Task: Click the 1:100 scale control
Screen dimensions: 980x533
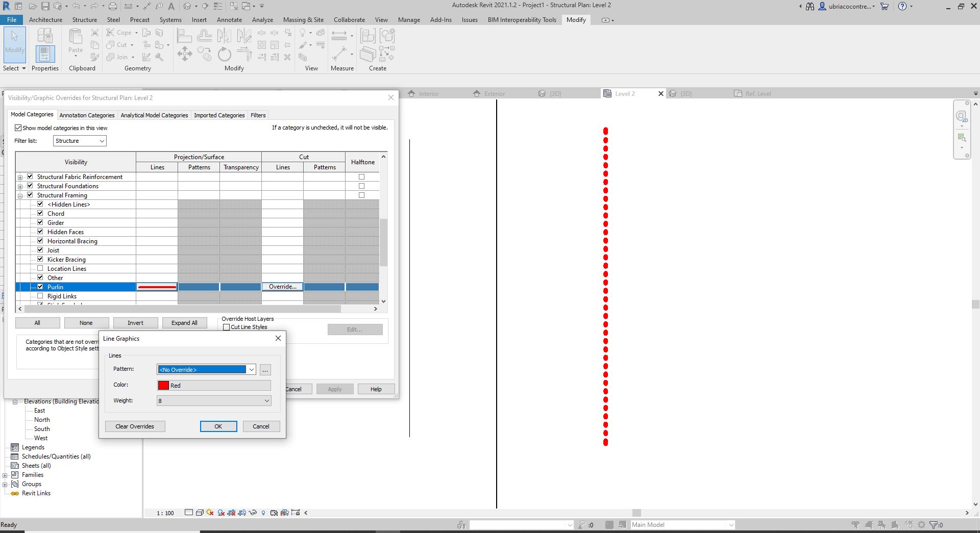Action: [x=164, y=513]
